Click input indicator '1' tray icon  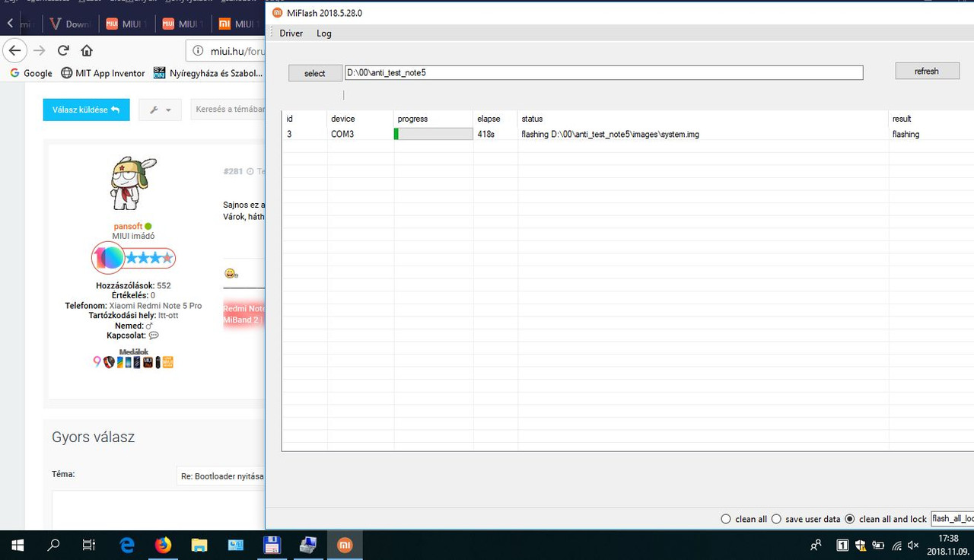pyautogui.click(x=843, y=545)
